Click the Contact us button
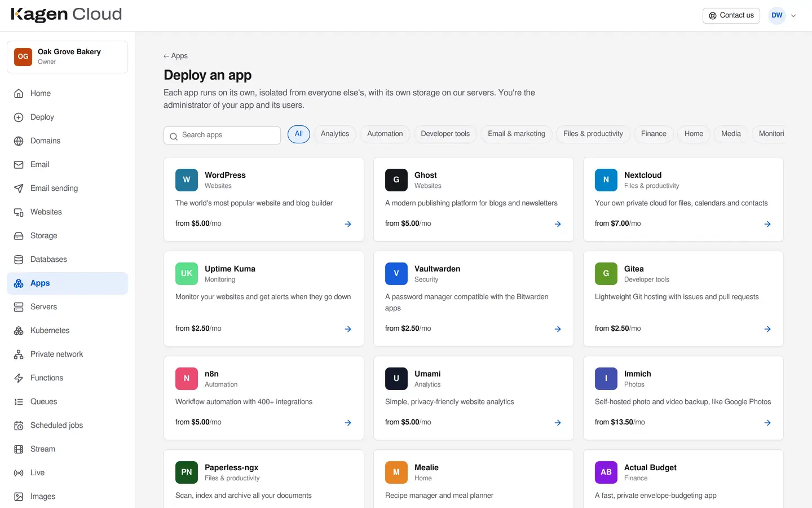 pos(731,16)
